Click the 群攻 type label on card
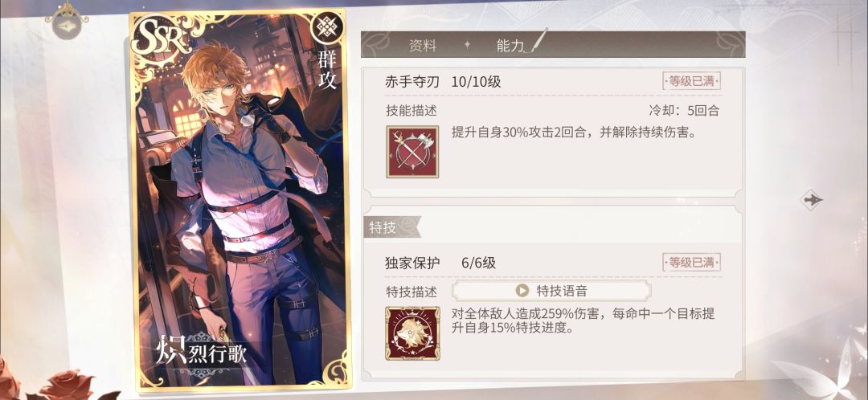 [x=327, y=69]
